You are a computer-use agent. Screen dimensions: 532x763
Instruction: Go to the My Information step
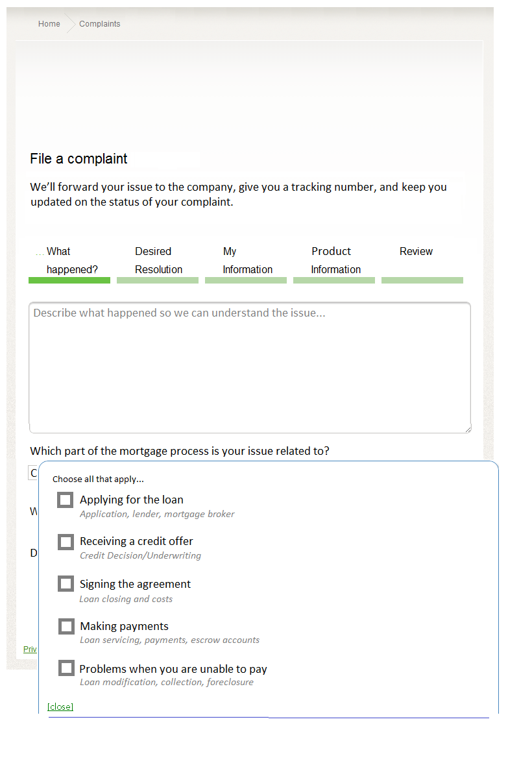[x=247, y=260]
